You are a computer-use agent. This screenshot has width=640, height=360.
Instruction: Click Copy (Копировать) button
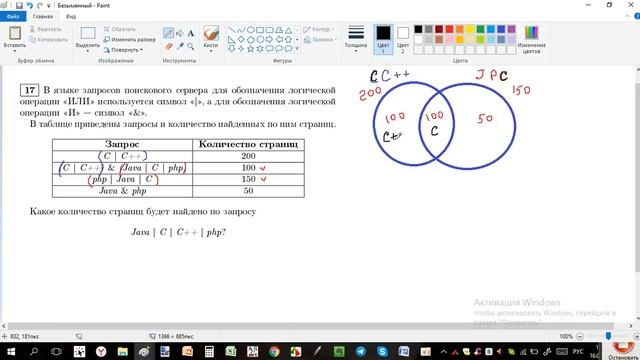coord(49,40)
